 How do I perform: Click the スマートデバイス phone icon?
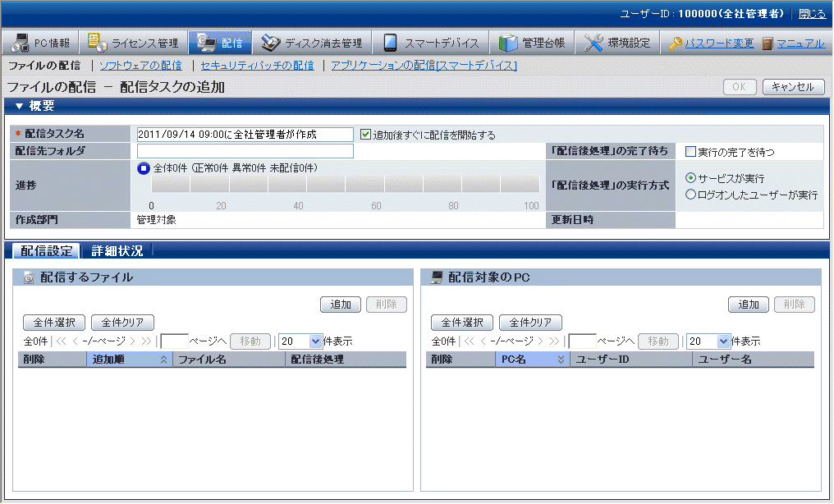pyautogui.click(x=390, y=43)
